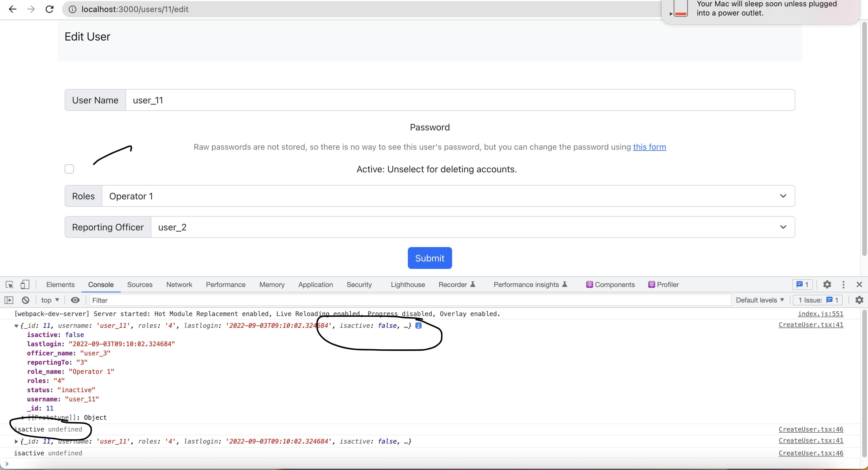Image resolution: width=868 pixels, height=470 pixels.
Task: Click the back navigation arrow
Action: point(13,9)
